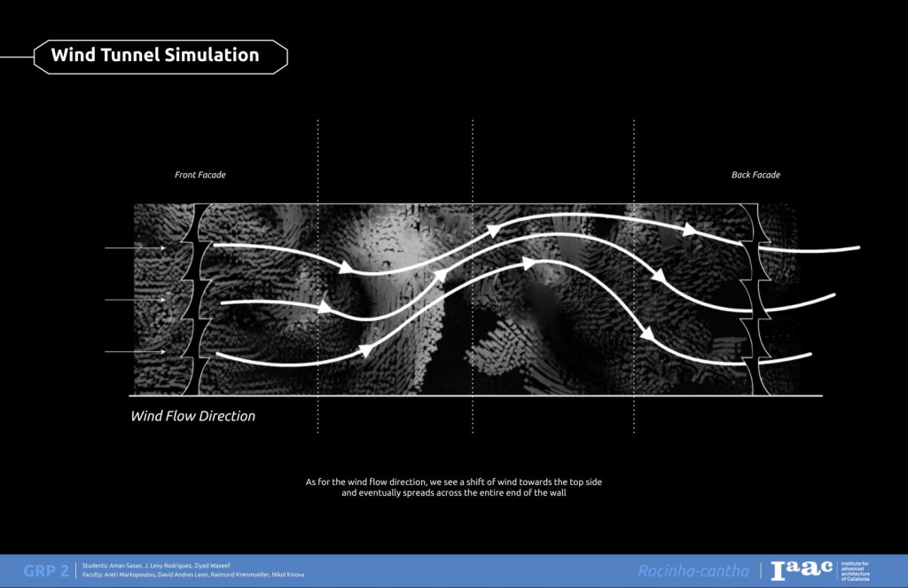This screenshot has width=908, height=588.
Task: Select the Faculty names line in footer
Action: click(192, 576)
